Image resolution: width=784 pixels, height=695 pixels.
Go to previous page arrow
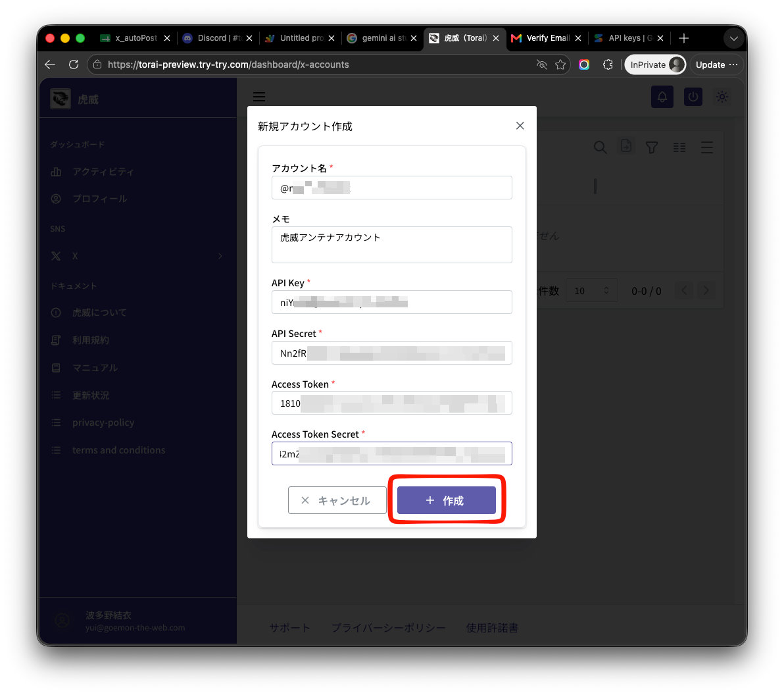coord(684,290)
